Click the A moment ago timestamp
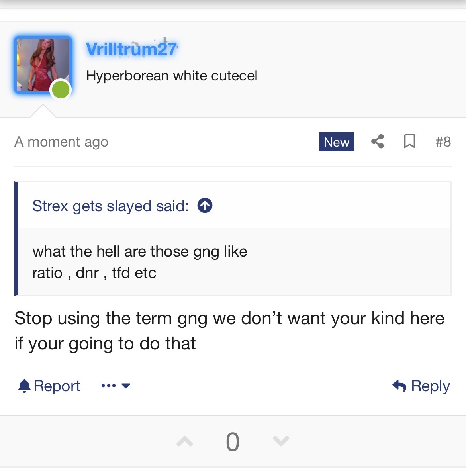Screen dimensions: 466x476 click(x=61, y=142)
